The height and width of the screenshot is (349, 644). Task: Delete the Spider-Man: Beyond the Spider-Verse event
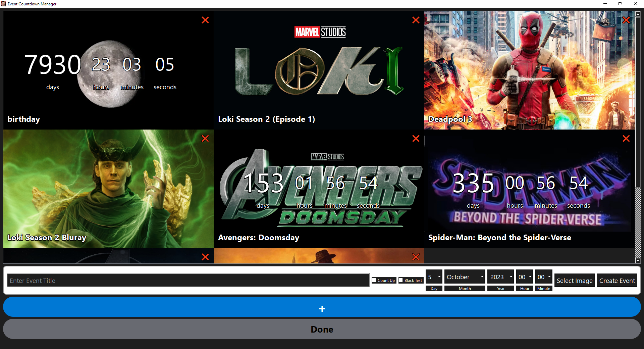626,139
